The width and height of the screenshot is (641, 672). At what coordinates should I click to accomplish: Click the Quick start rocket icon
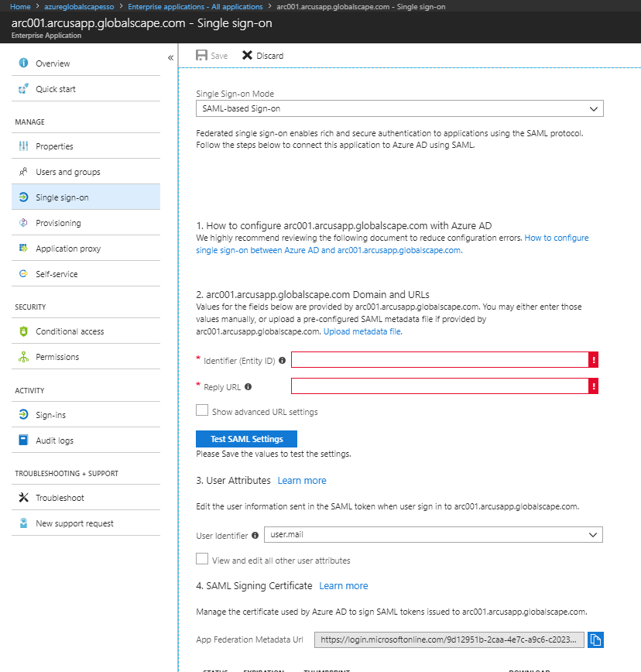tap(23, 89)
